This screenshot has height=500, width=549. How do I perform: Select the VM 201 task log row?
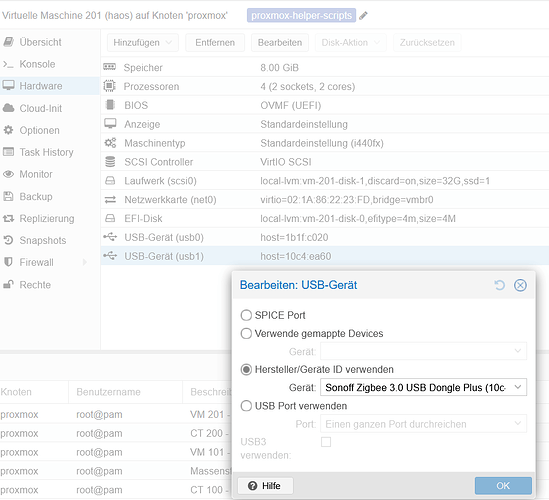click(116, 415)
